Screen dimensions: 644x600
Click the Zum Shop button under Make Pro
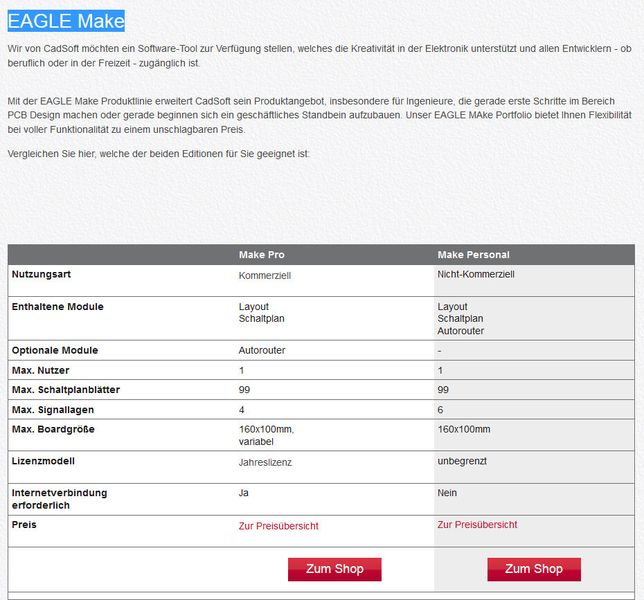(x=334, y=569)
